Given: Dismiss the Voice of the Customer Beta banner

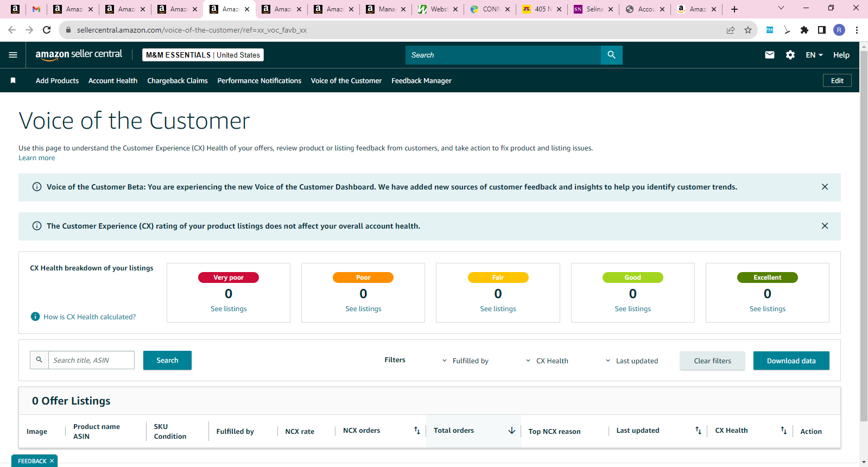Looking at the screenshot, I should pyautogui.click(x=825, y=187).
